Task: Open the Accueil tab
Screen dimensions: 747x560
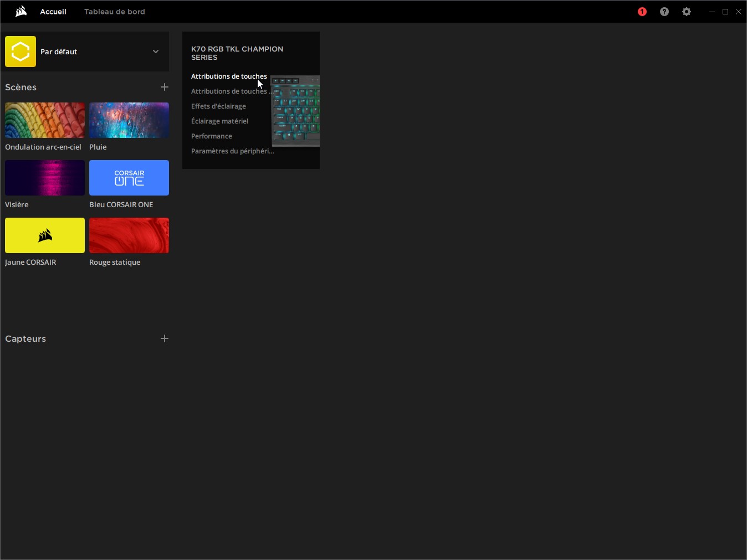Action: pos(53,12)
